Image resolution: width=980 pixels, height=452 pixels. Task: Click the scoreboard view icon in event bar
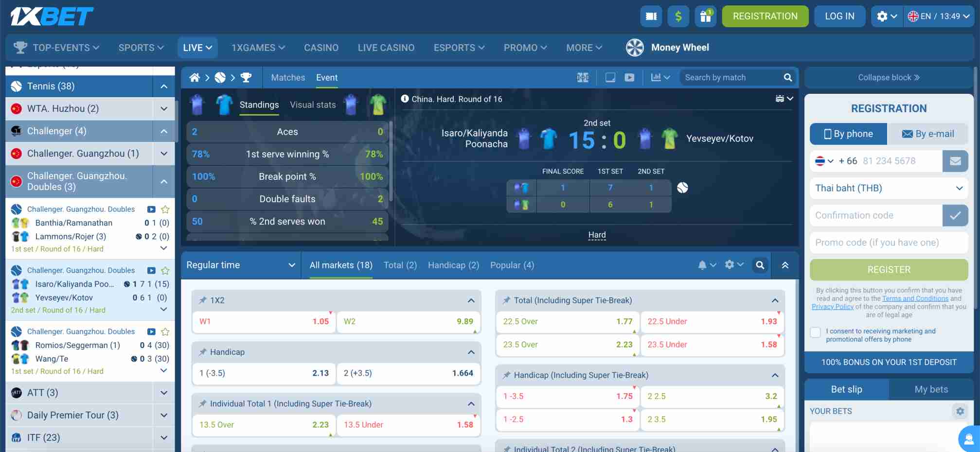(583, 78)
